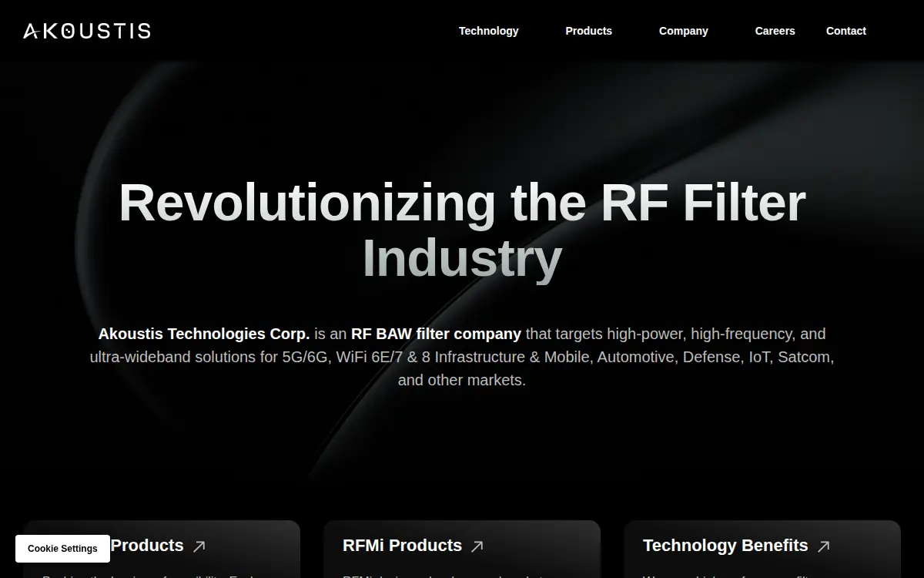Viewport: 924px width, 578px height.
Task: Click the arrow icon next to Technology Benefits
Action: click(x=824, y=546)
